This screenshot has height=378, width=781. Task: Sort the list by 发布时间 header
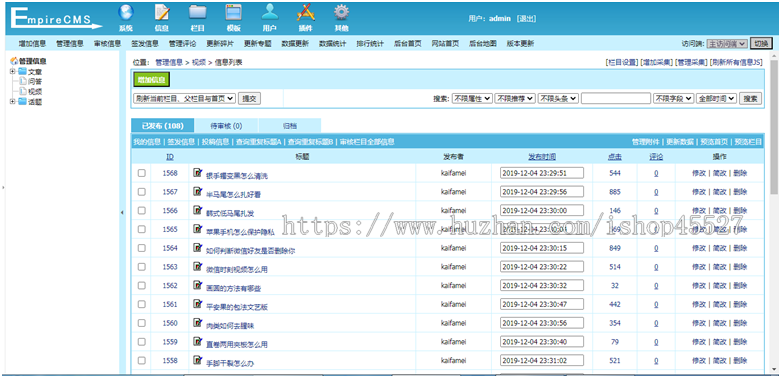tap(542, 156)
